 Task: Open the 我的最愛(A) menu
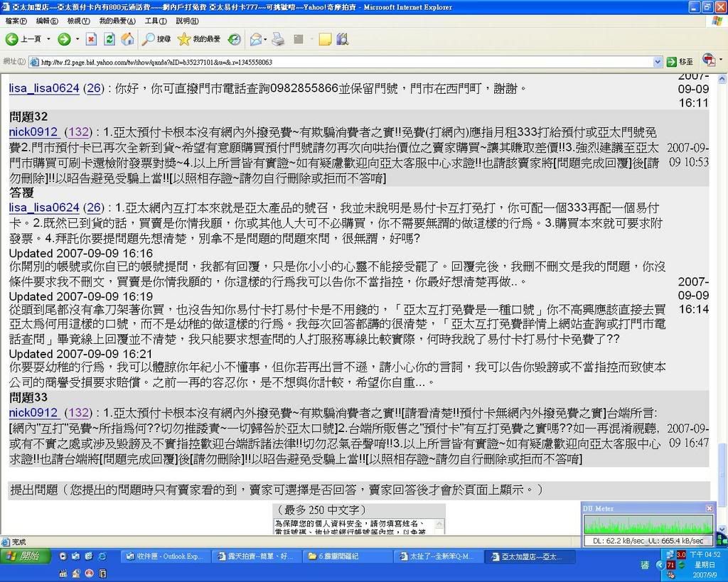tap(117, 21)
